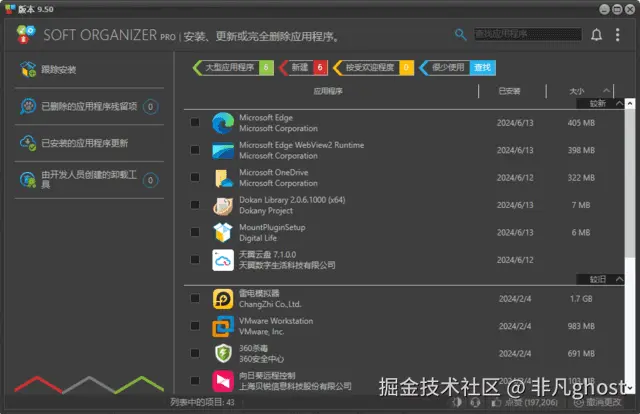This screenshot has width=640, height=414.
Task: Open 已安装的应用程序更新 in sidebar
Action: 89,143
